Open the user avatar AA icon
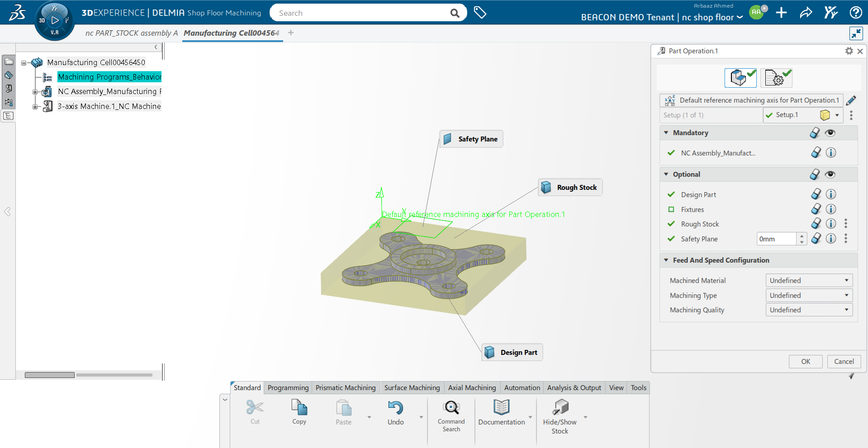This screenshot has width=868, height=448. [x=756, y=13]
